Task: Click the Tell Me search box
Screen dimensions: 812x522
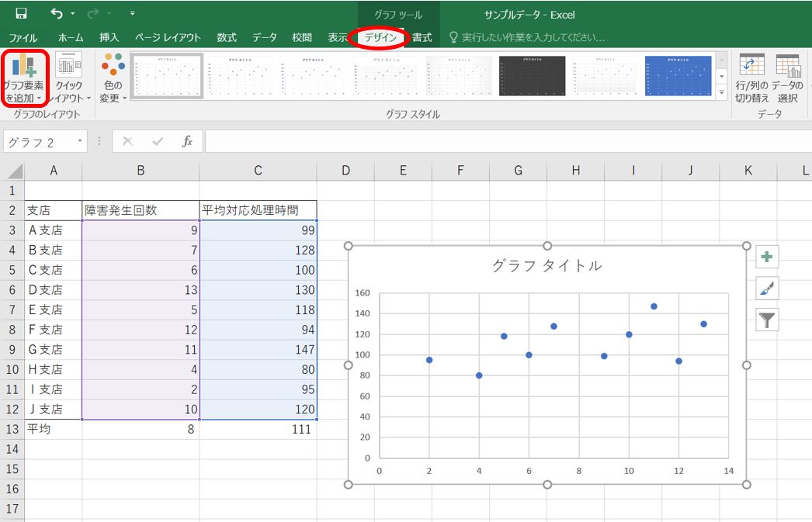Action: coord(526,37)
